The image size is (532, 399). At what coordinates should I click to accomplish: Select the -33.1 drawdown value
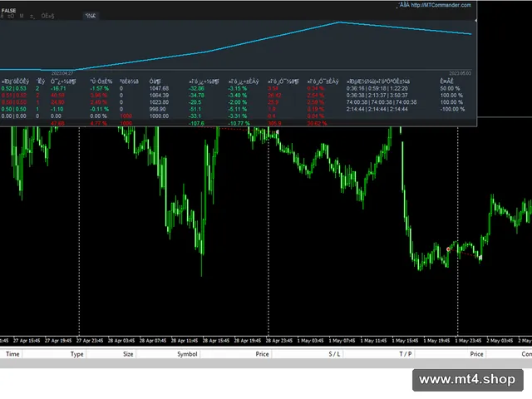[x=195, y=116]
